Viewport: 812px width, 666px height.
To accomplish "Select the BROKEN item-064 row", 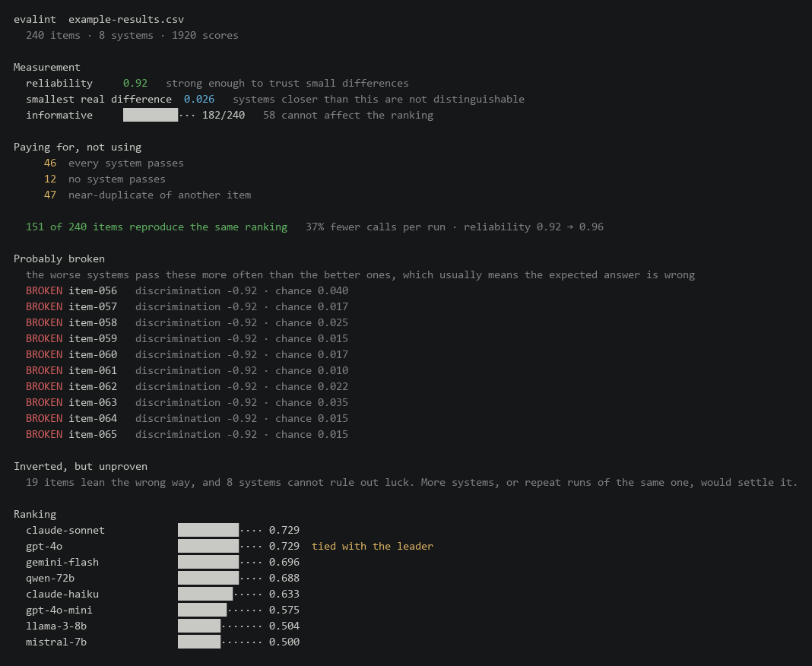I will (187, 418).
